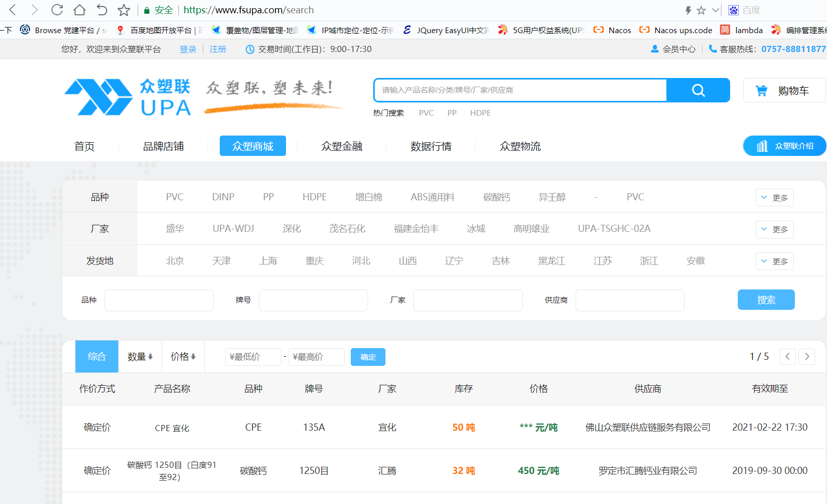This screenshot has width=827, height=504.
Task: Focus the 品种 filter input
Action: 159,300
